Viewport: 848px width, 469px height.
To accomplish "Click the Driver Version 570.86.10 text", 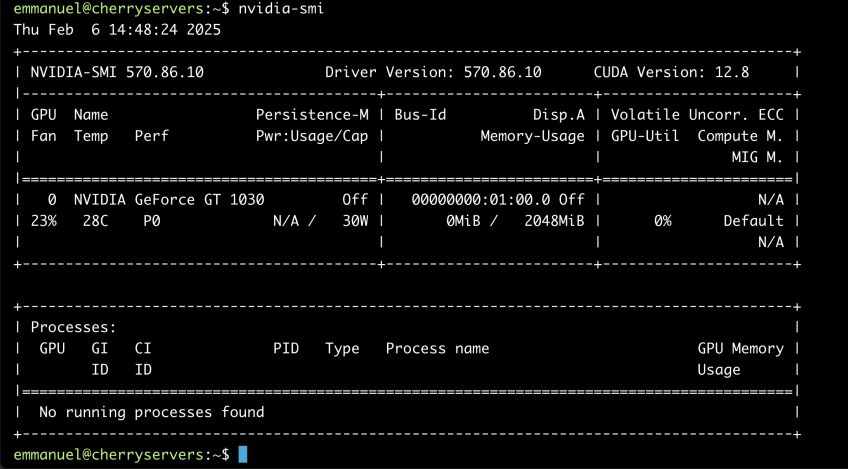I will tap(433, 73).
